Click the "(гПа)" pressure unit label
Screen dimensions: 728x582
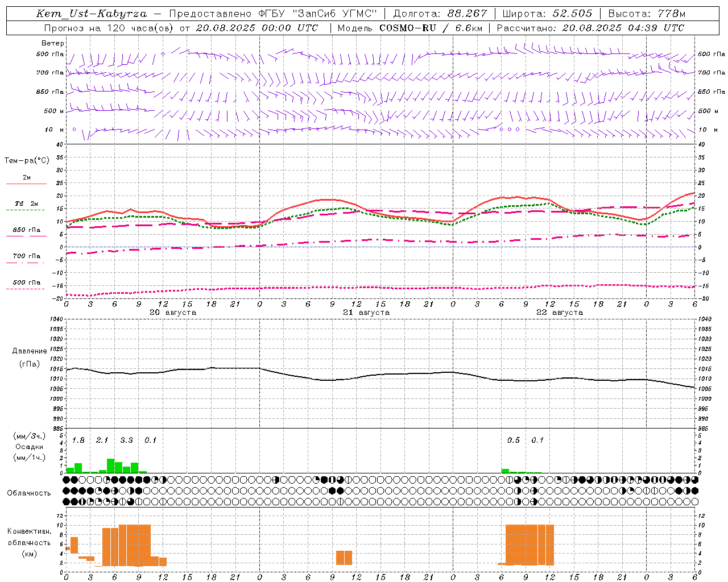[30, 364]
